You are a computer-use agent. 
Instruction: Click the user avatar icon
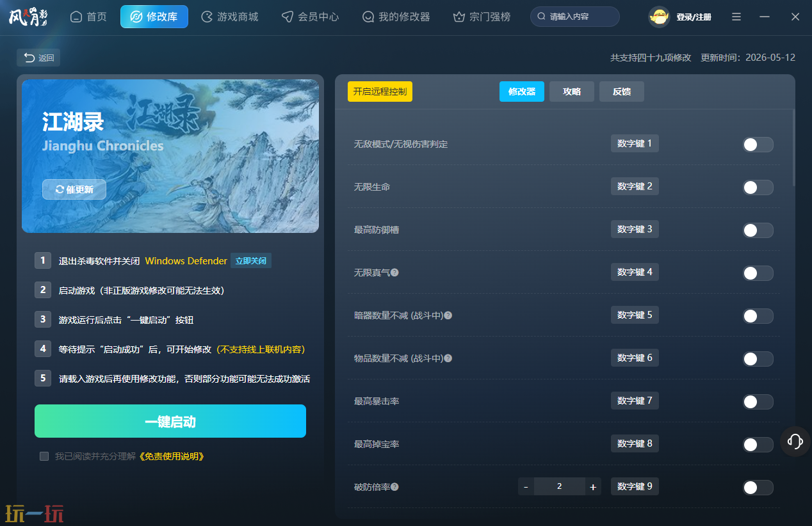coord(659,17)
